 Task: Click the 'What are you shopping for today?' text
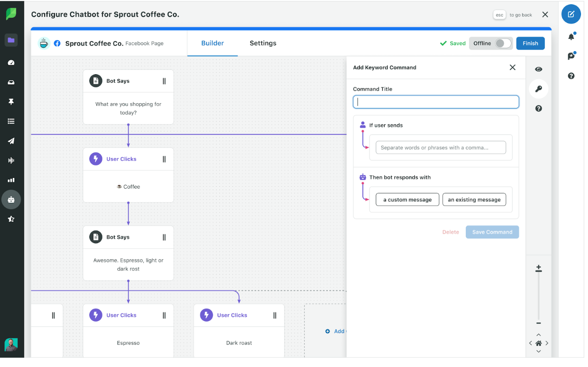pos(128,108)
